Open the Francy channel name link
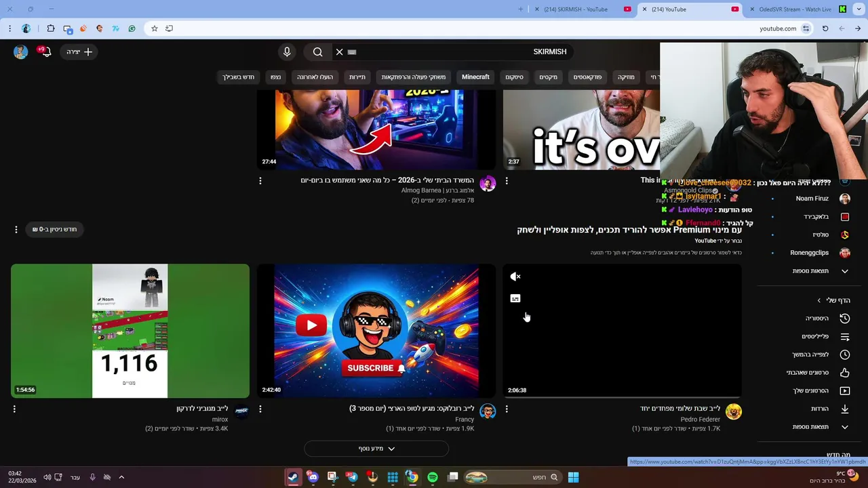The image size is (868, 488). tap(465, 420)
